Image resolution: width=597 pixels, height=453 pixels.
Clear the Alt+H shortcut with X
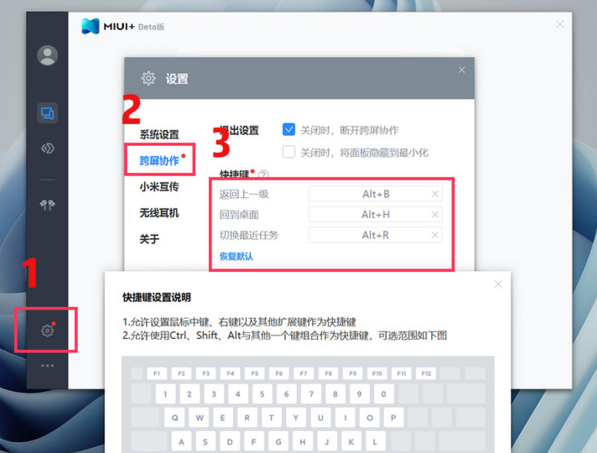(x=435, y=215)
